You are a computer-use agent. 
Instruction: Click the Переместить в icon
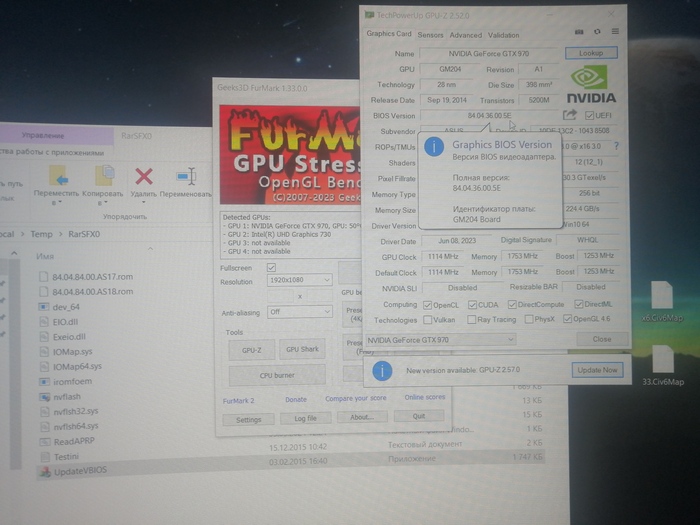pyautogui.click(x=58, y=175)
